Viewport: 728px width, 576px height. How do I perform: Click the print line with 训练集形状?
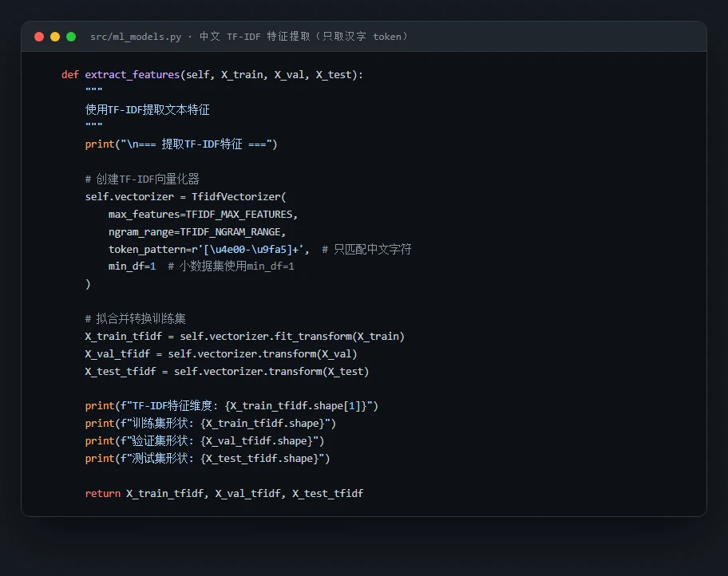pos(210,424)
